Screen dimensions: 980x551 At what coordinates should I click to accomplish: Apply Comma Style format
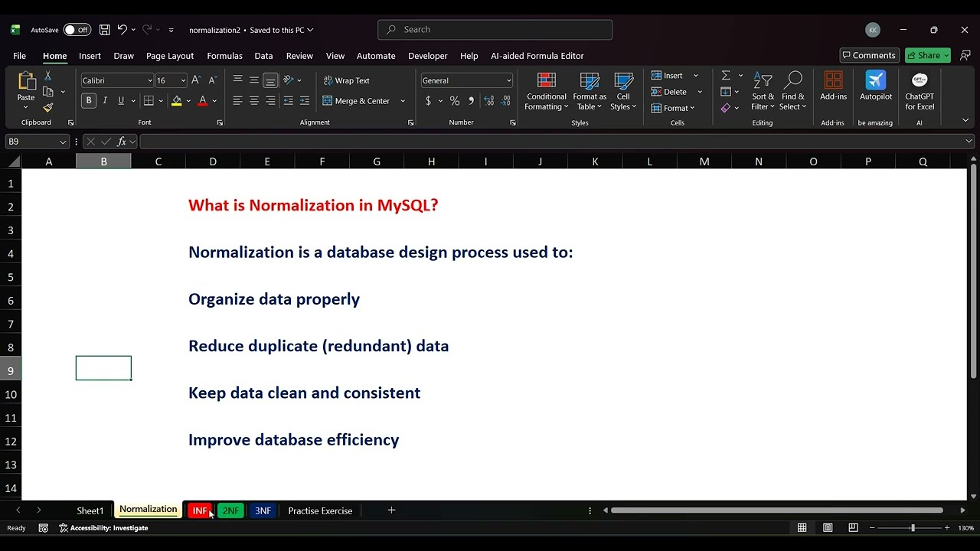471,101
